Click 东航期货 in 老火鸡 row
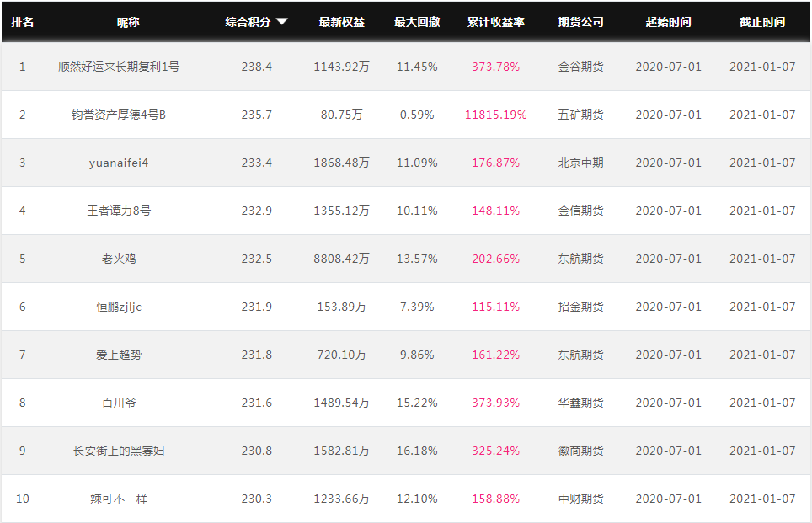The image size is (812, 523). [x=580, y=259]
